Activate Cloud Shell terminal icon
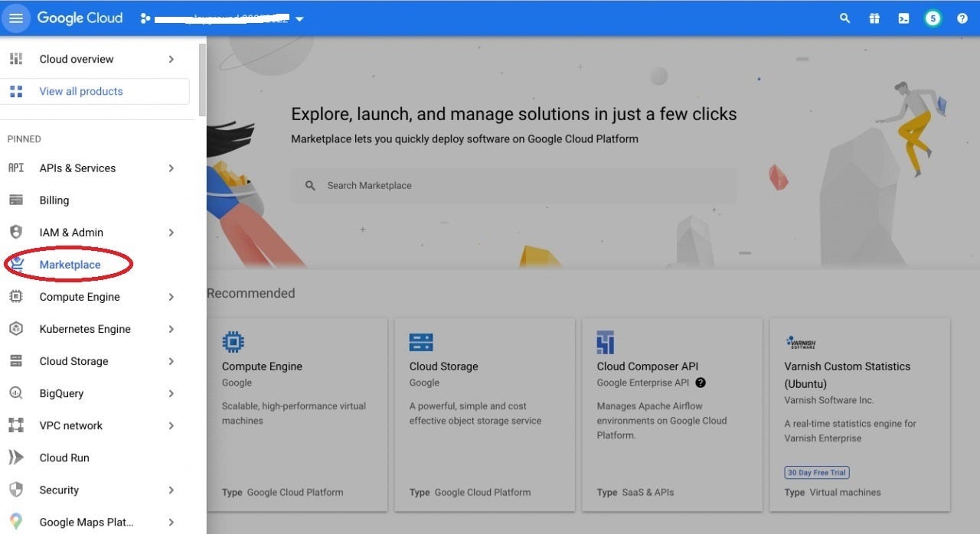The image size is (980, 534). click(x=903, y=18)
